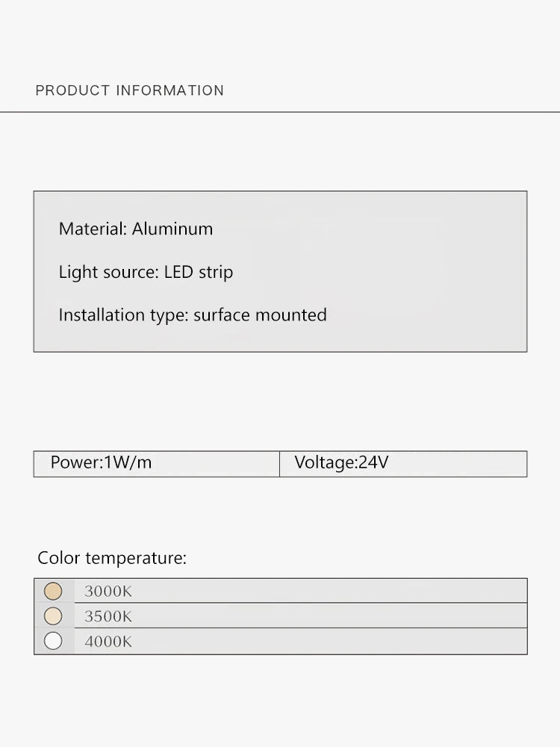Click the 'Color temperature:' heading

(x=112, y=558)
